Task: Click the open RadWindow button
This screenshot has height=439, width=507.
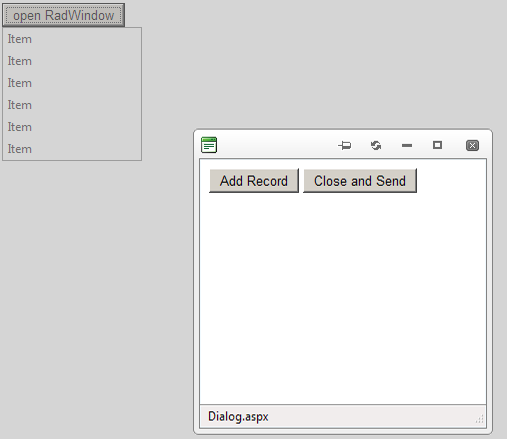Action: (64, 15)
